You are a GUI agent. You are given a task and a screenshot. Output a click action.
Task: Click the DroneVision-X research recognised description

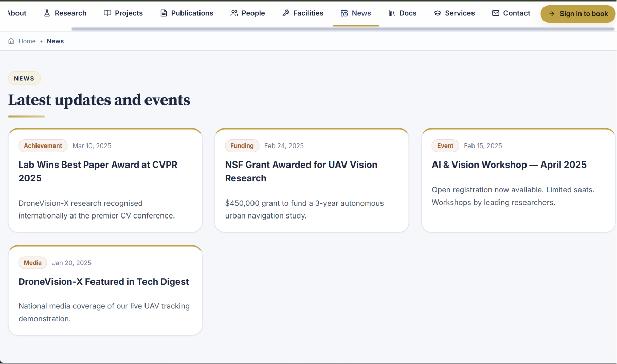(x=97, y=209)
